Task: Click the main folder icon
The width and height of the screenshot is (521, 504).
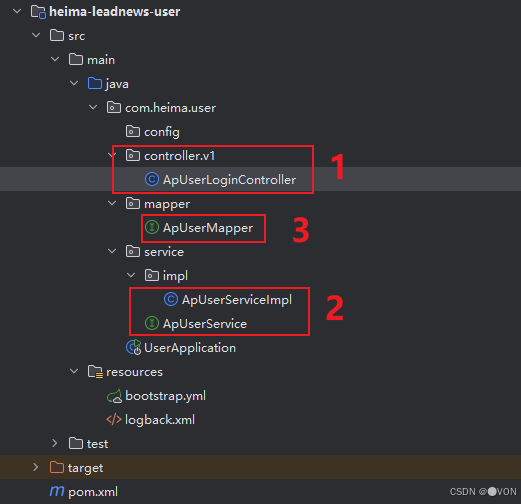Action: (x=76, y=60)
